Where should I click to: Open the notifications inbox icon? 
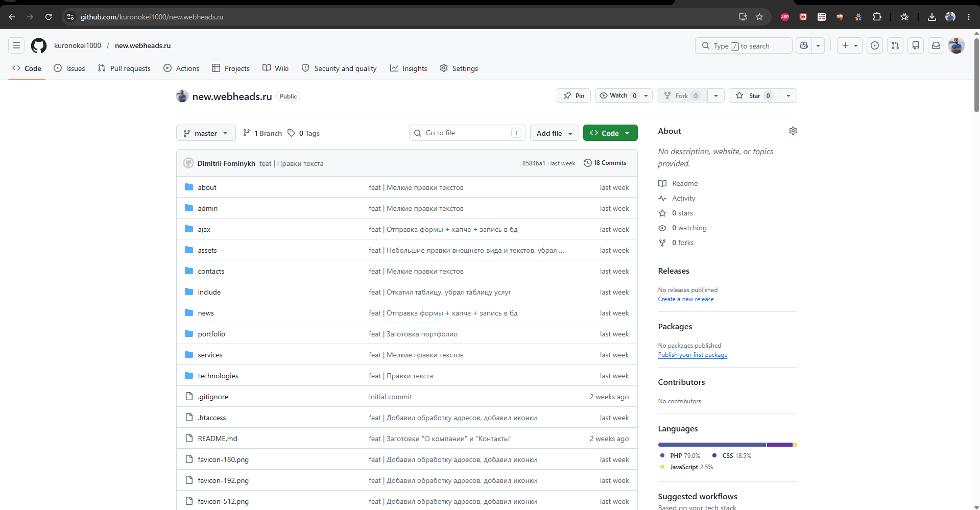pos(936,45)
